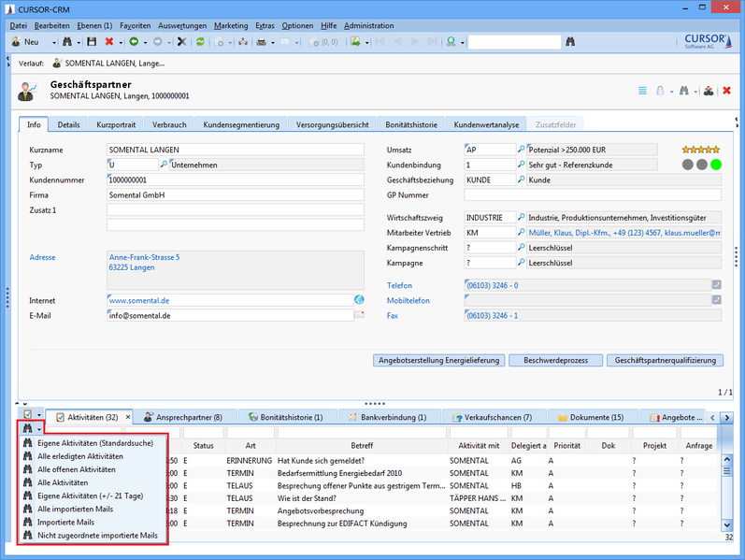
Task: Switch to the Bonitätshistorie main tab
Action: coord(411,124)
